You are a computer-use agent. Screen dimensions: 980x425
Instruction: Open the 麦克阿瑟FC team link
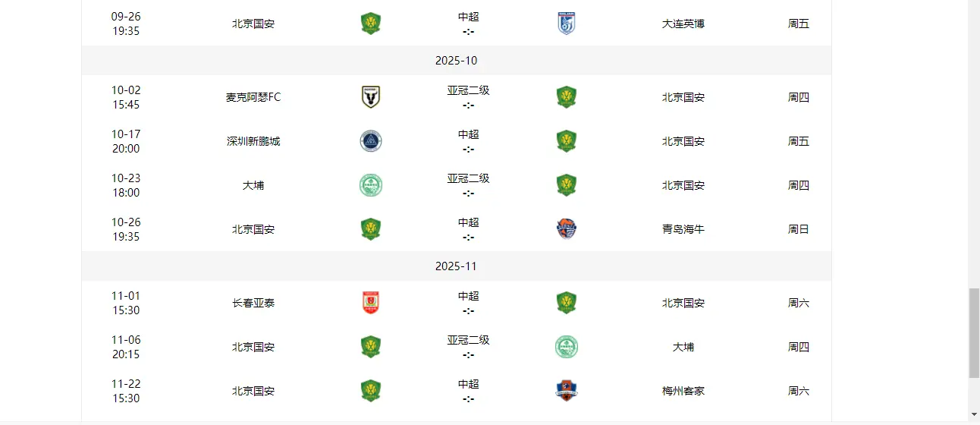coord(253,97)
